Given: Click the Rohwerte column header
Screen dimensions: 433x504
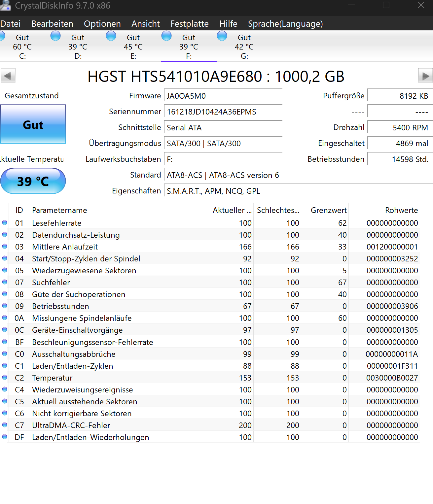Looking at the screenshot, I should point(384,210).
